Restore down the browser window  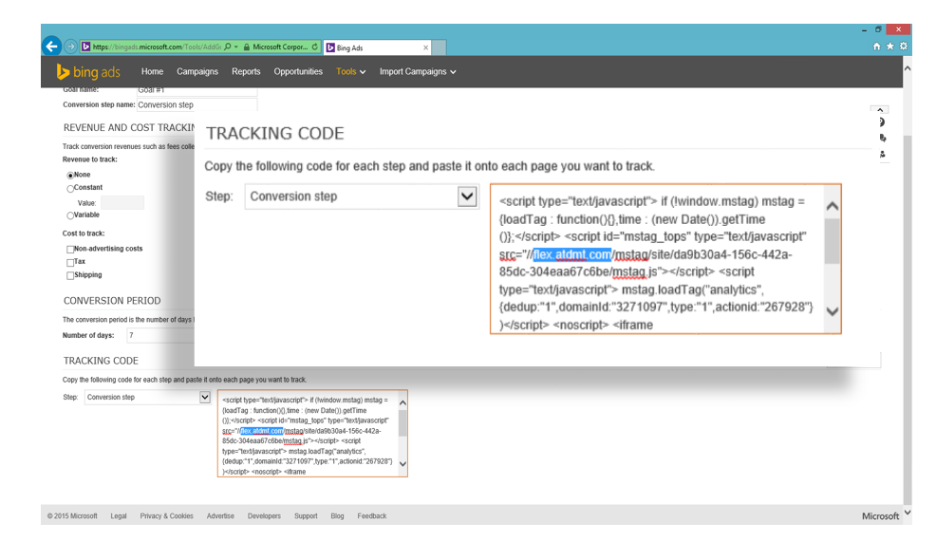(x=878, y=29)
